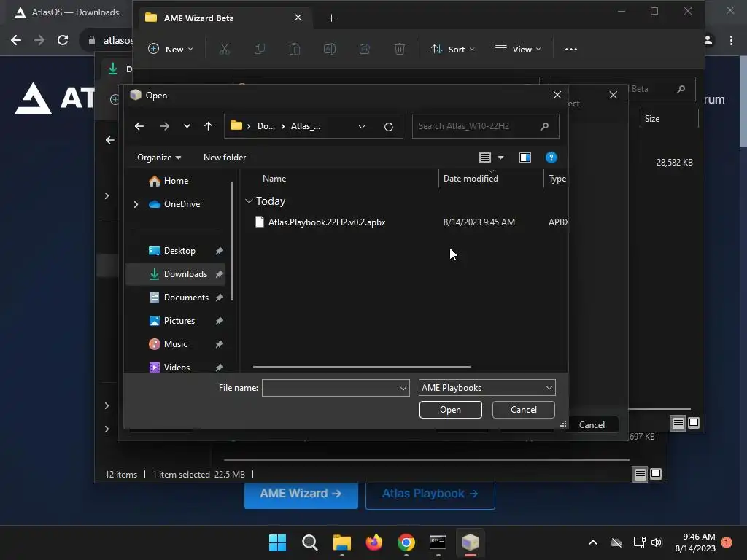Click New folder in Open dialog
Viewport: 747px width, 560px height.
(x=225, y=157)
